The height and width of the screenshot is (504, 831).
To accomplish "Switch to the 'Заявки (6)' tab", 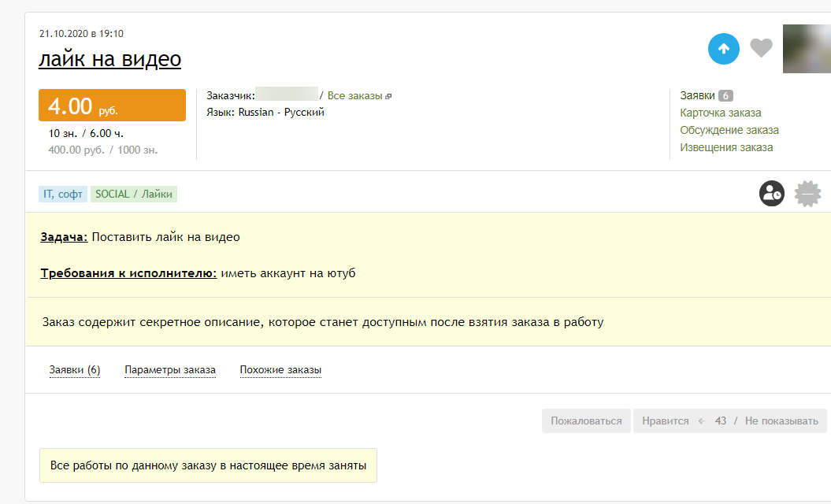I will (x=75, y=370).
